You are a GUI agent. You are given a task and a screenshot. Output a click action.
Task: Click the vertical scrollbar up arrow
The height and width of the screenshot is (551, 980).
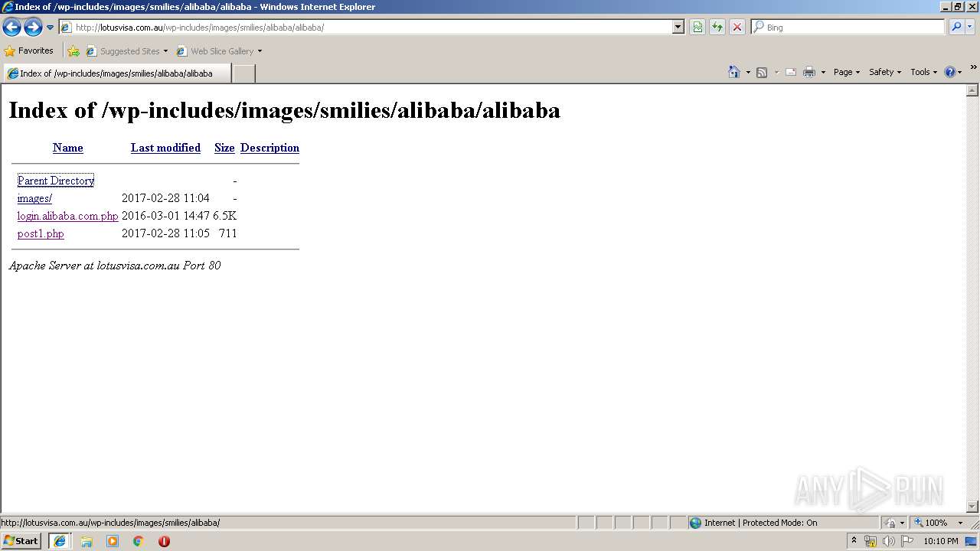(x=972, y=90)
